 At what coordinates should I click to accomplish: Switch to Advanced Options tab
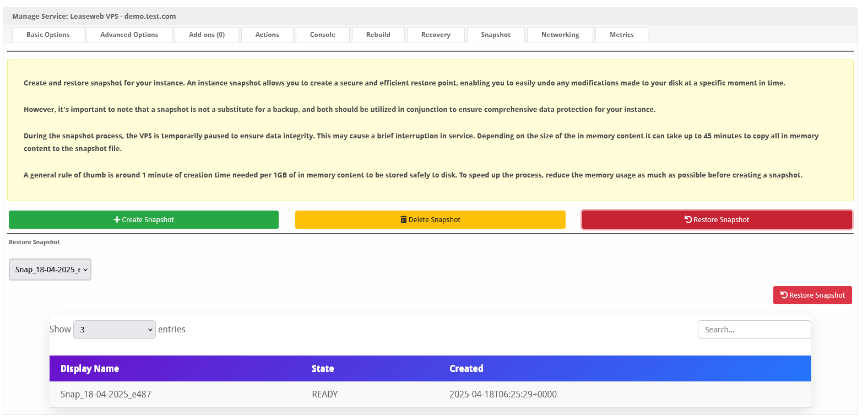pos(129,35)
